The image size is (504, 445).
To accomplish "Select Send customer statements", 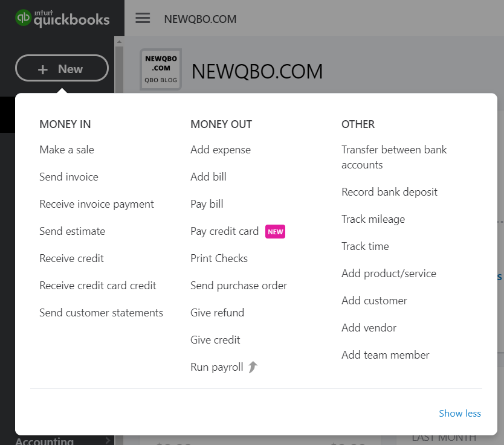I will point(102,313).
